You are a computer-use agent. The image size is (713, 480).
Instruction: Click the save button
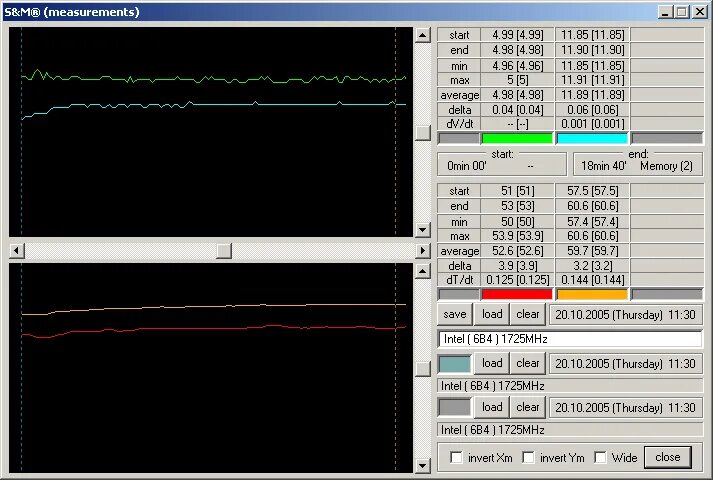455,314
